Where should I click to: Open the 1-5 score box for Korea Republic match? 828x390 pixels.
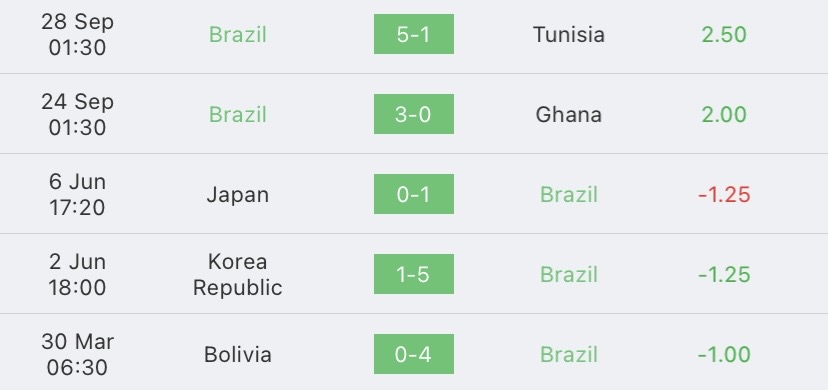[413, 274]
